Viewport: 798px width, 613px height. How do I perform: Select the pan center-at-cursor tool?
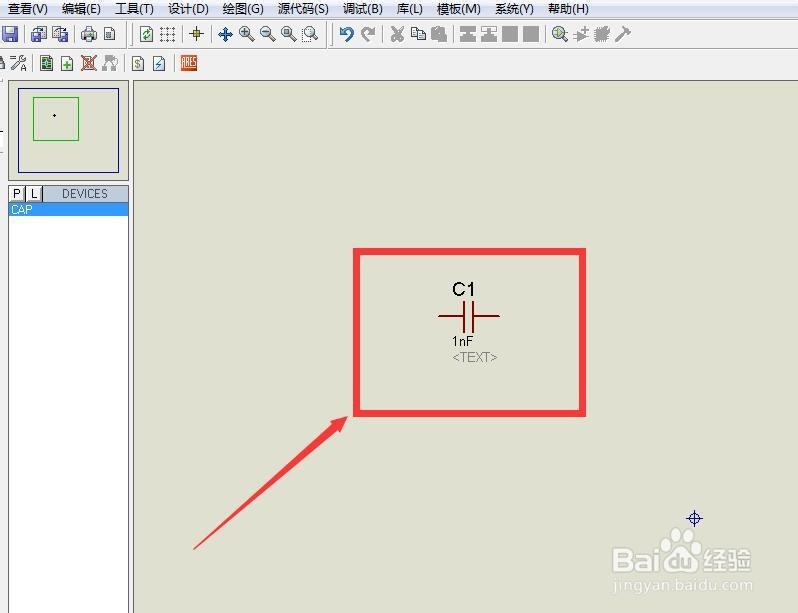coord(225,35)
